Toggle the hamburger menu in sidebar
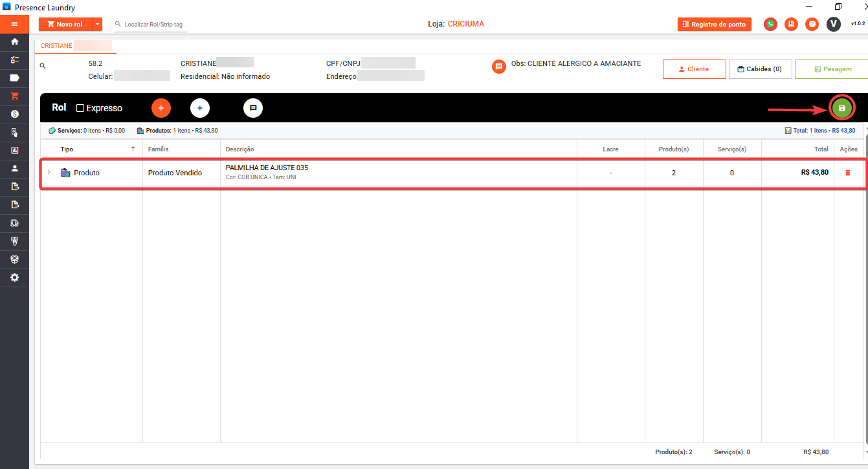Image resolution: width=868 pixels, height=469 pixels. tap(14, 24)
